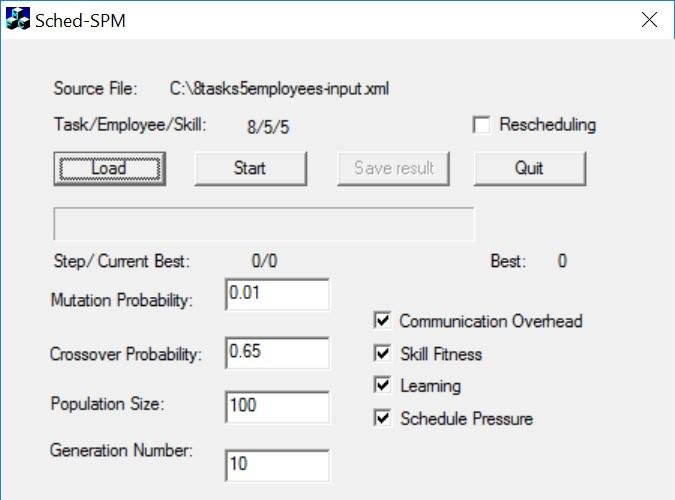Viewport: 675px width, 500px height.
Task: Click the Sched-SPM application icon in title bar
Action: point(18,19)
